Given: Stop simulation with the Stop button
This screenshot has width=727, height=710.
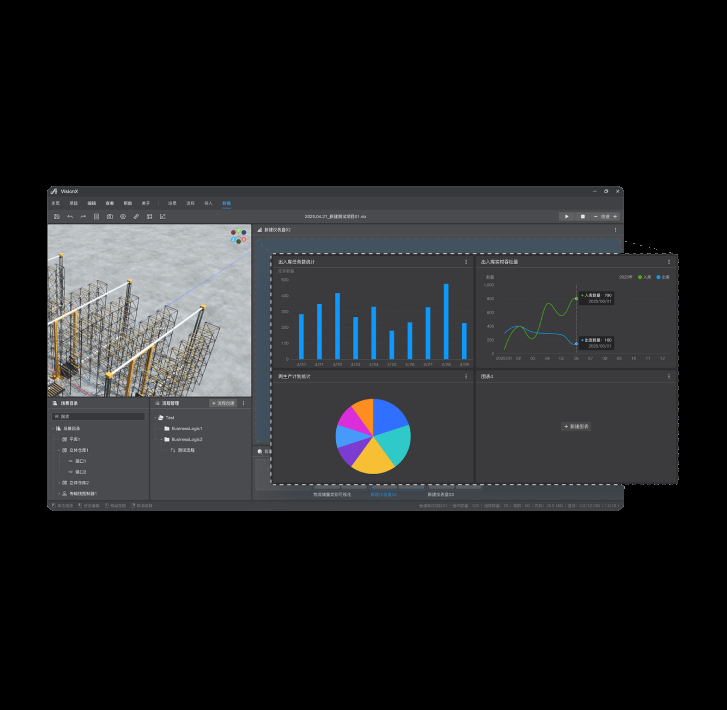Looking at the screenshot, I should click(x=582, y=217).
